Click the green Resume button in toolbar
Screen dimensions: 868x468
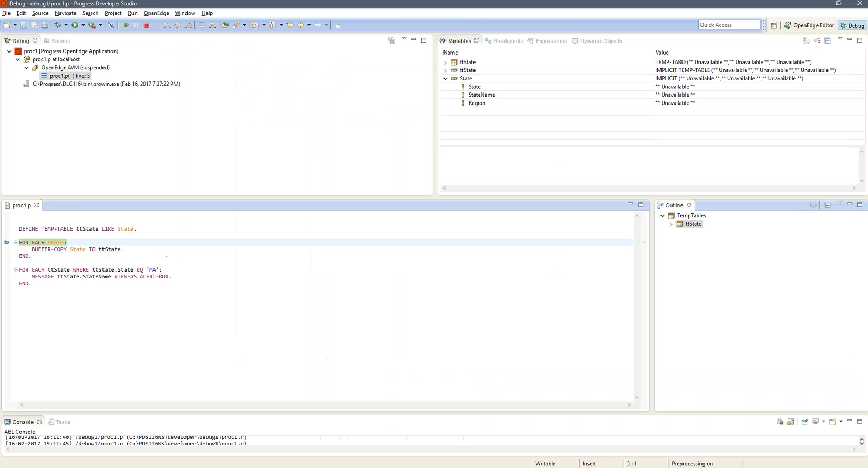pyautogui.click(x=125, y=25)
